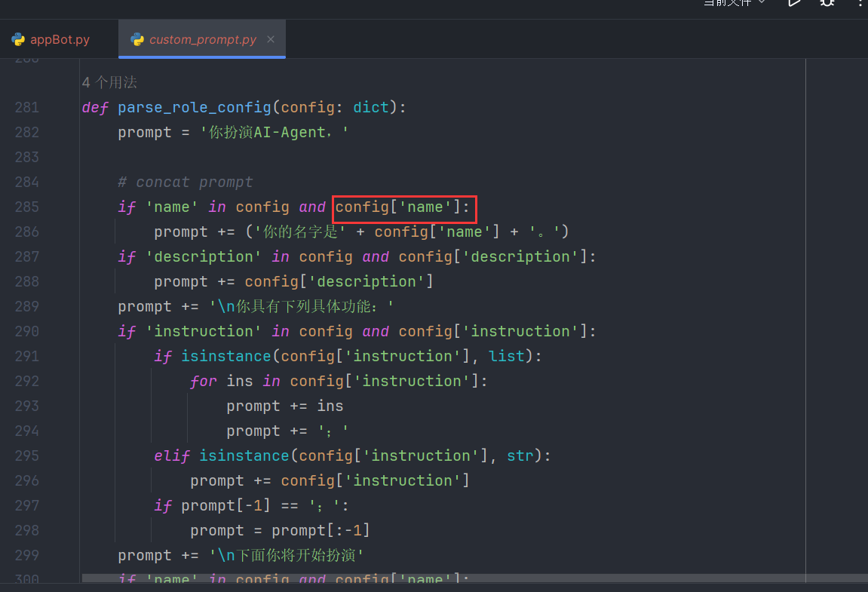868x592 pixels.
Task: Select the custom_prompt.py tab
Action: coord(203,39)
